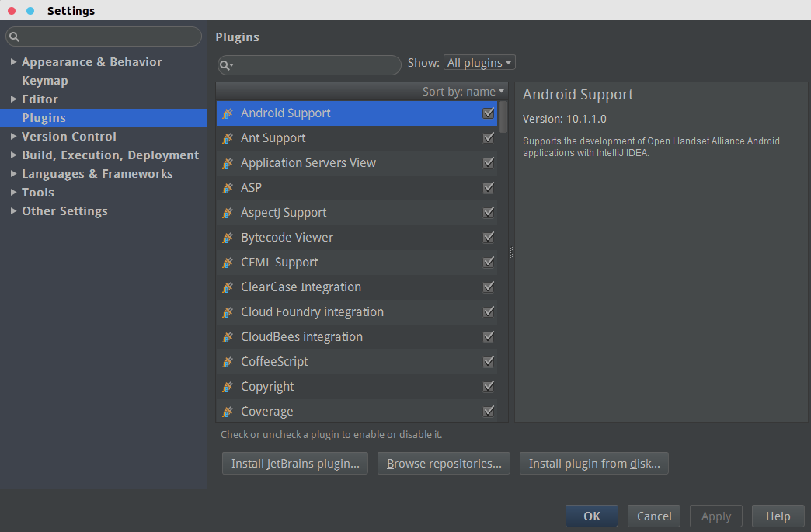Toggle the Bytecode Viewer checkbox
811x532 pixels.
point(489,238)
